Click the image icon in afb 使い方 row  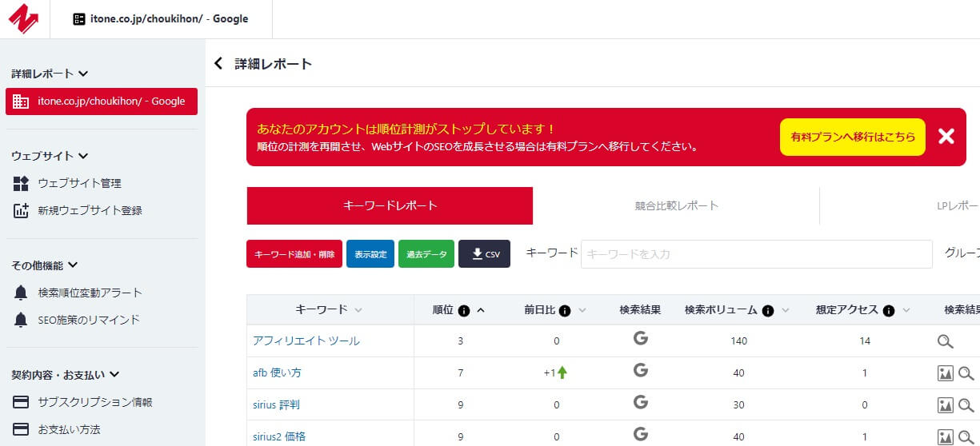coord(946,373)
